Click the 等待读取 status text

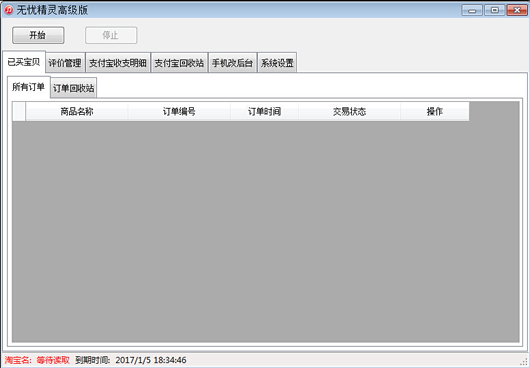point(53,360)
